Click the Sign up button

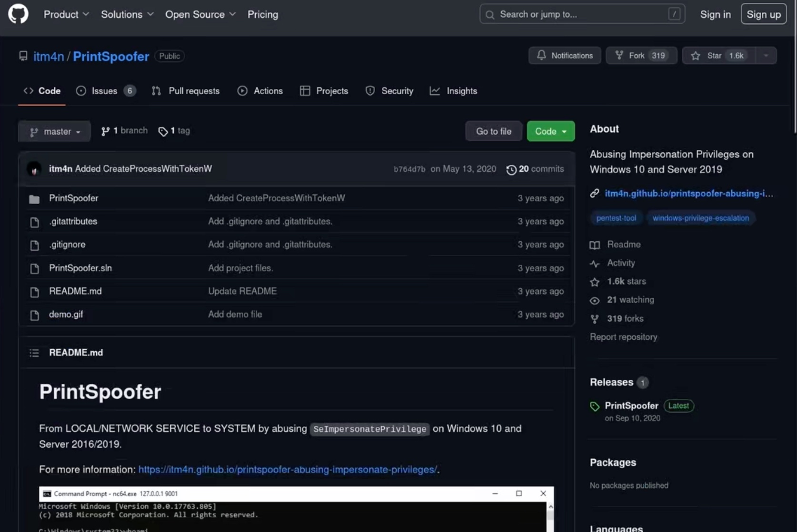pos(763,14)
